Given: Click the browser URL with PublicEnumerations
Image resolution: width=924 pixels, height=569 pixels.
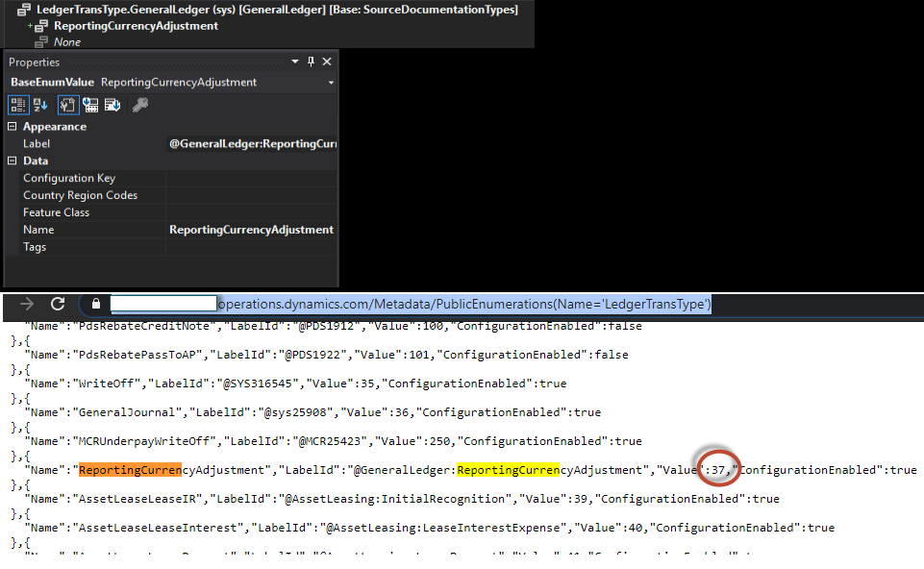Looking at the screenshot, I should pos(464,304).
